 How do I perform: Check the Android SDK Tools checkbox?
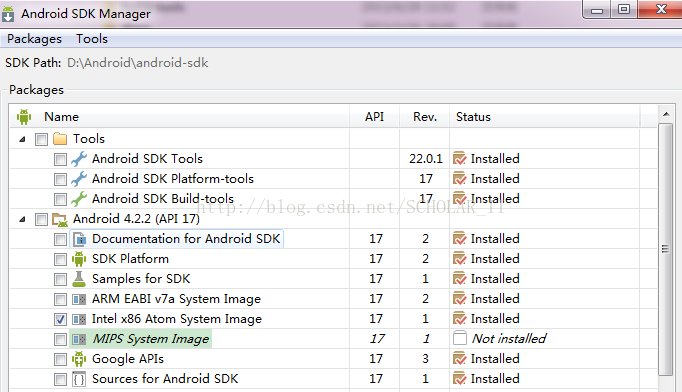(60, 159)
